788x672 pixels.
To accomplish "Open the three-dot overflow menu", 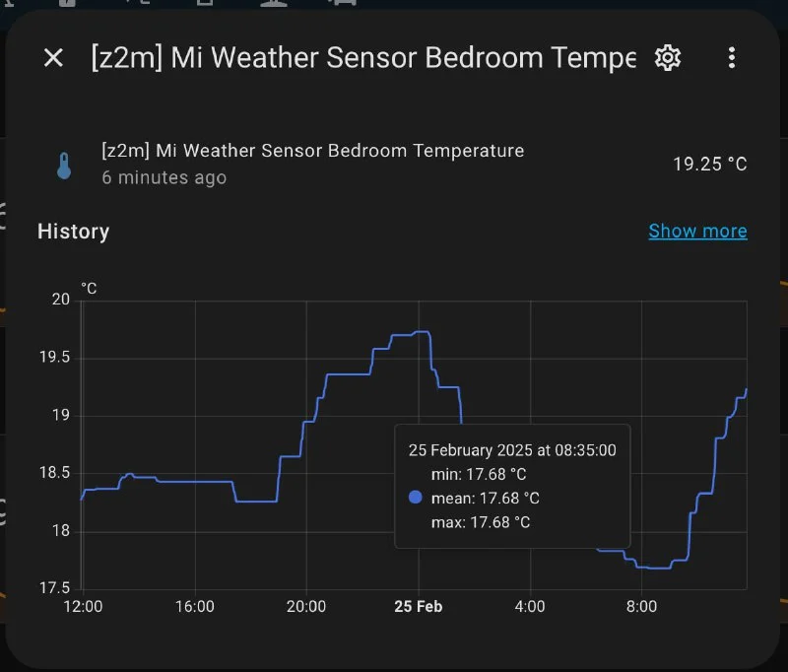I will (731, 58).
